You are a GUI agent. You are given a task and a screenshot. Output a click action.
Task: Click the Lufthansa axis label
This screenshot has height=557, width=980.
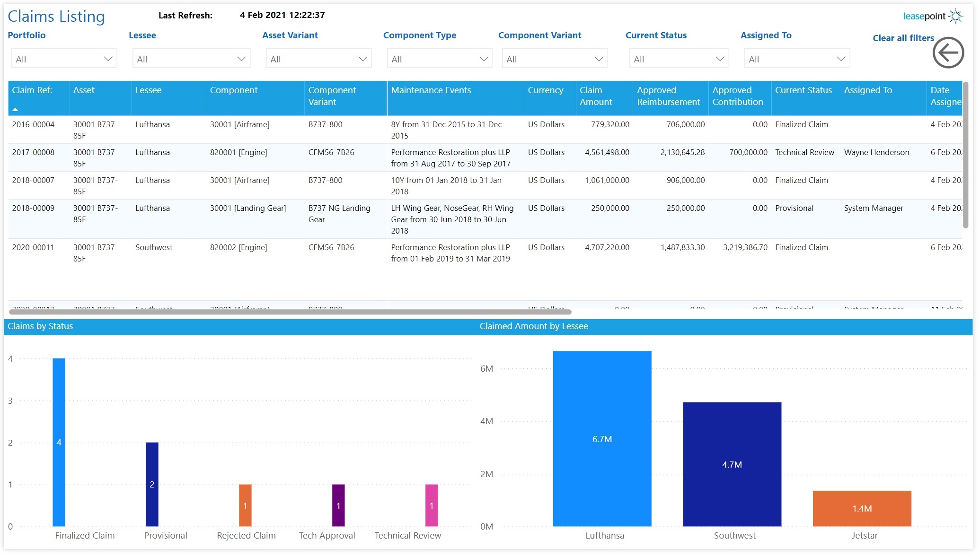pyautogui.click(x=605, y=535)
